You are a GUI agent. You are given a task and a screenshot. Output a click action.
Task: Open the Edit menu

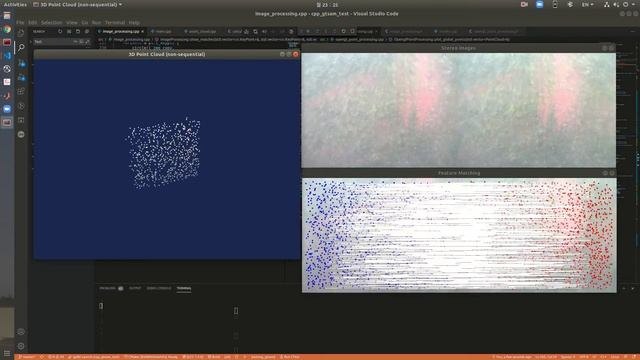(x=33, y=22)
